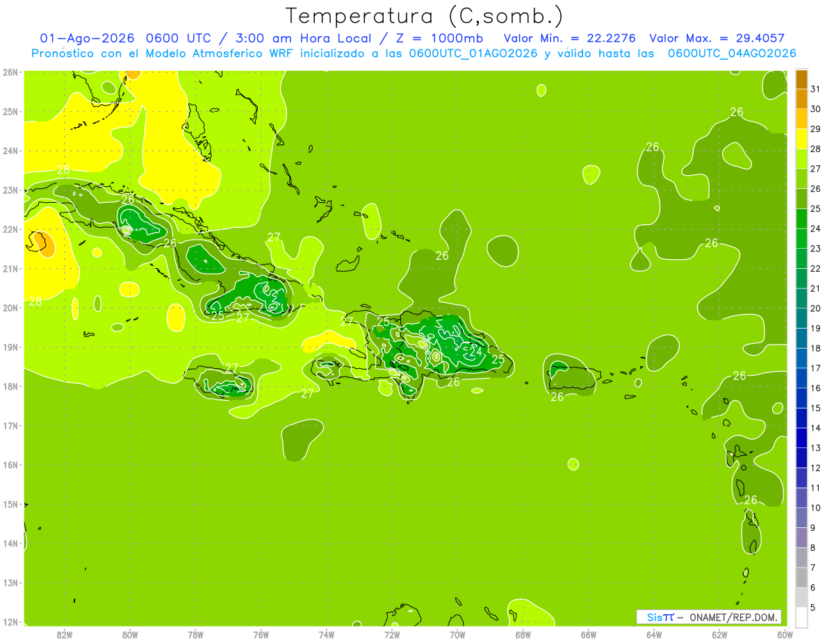Click the "72W" longitude axis label
Screen dimensions: 834x644
point(392,634)
